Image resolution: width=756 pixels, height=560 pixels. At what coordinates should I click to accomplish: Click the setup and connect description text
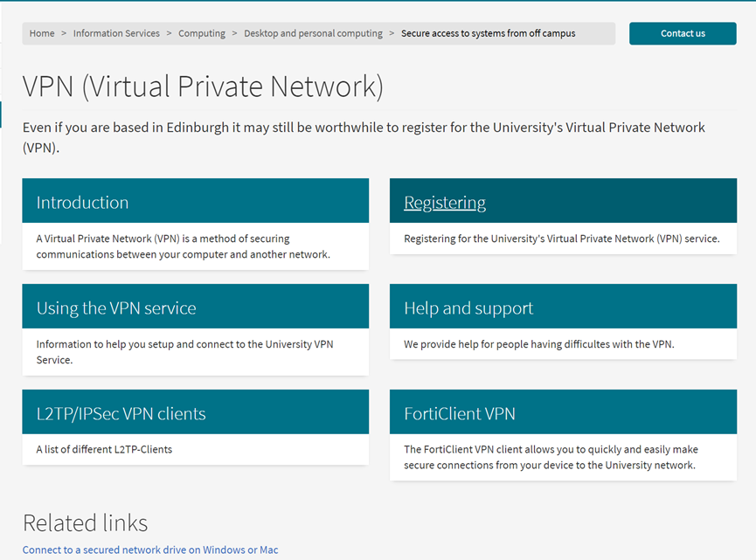(184, 352)
